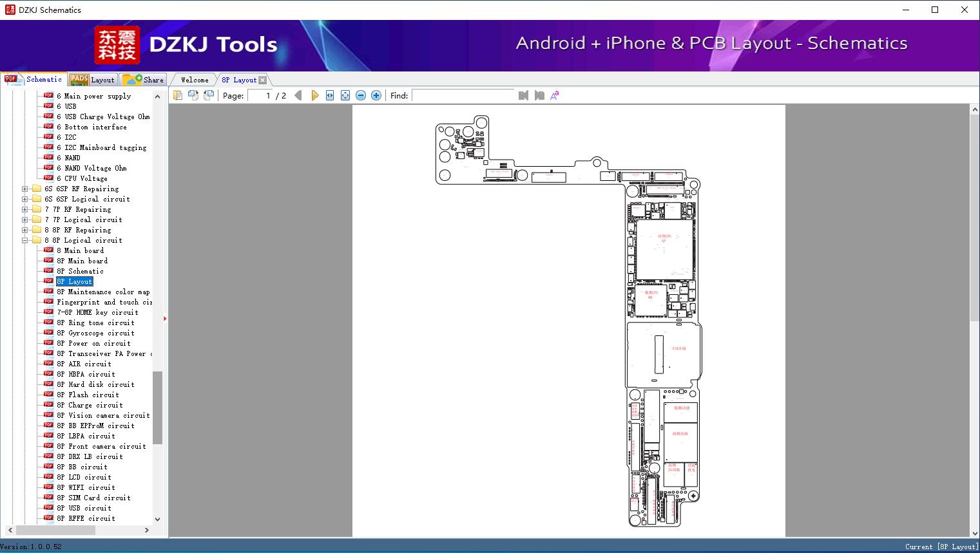Zoom out with the minus icon
Viewport: 980px width, 553px height.
pos(361,95)
